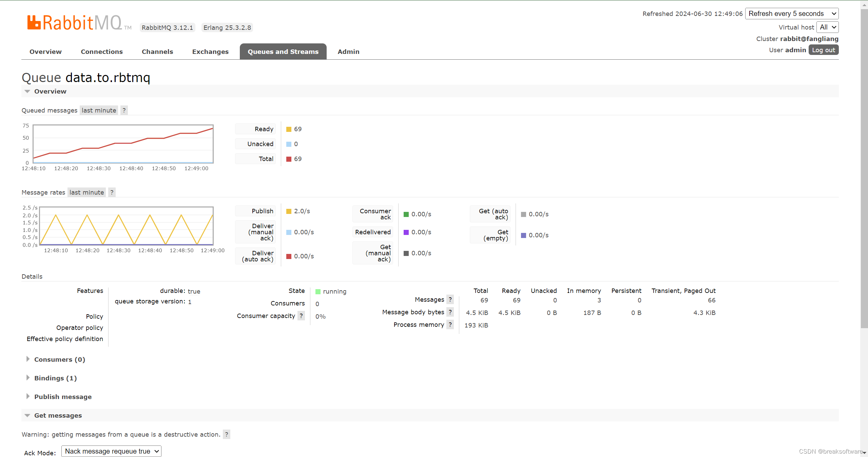Click the light blue Unacked swatch
The image size is (868, 457).
point(289,144)
